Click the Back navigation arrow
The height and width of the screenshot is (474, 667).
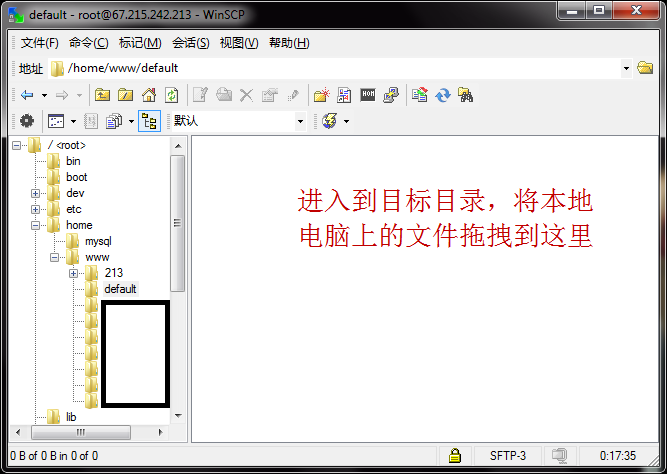(x=27, y=95)
